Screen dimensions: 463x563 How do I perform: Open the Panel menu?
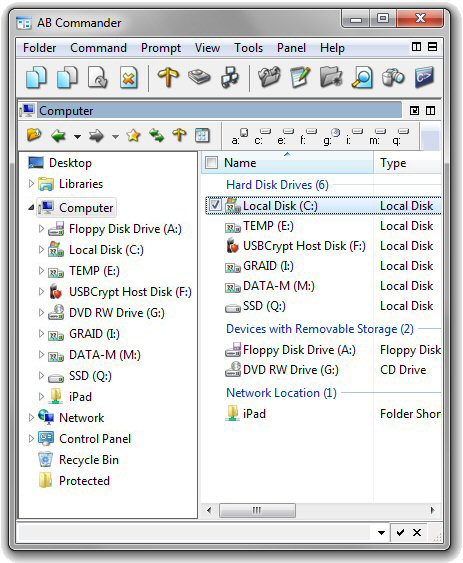click(x=291, y=48)
